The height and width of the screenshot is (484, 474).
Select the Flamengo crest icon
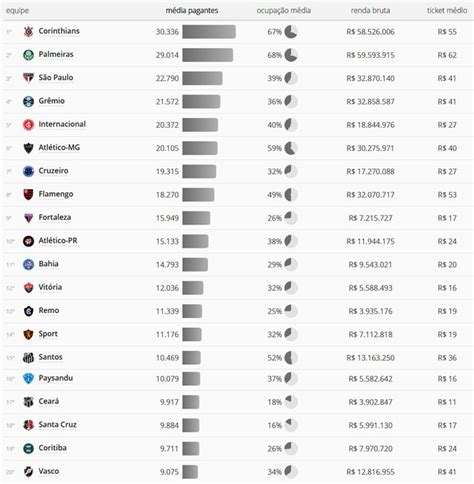28,195
